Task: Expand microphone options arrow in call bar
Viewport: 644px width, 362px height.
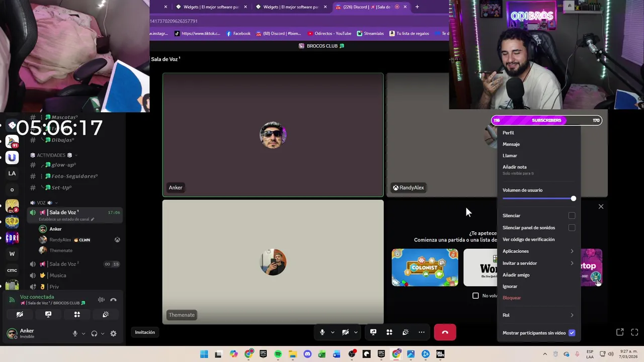Action: pyautogui.click(x=333, y=332)
